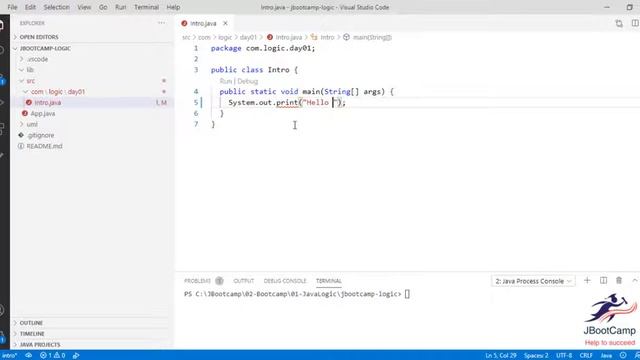This screenshot has width=640, height=360.
Task: Switch to the DEBUG CONSOLE tab
Action: pos(285,281)
